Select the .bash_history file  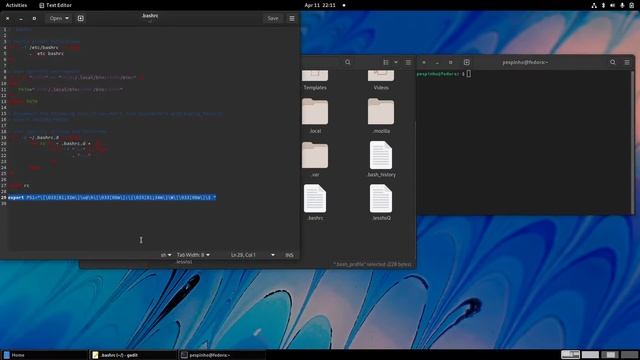pos(381,159)
